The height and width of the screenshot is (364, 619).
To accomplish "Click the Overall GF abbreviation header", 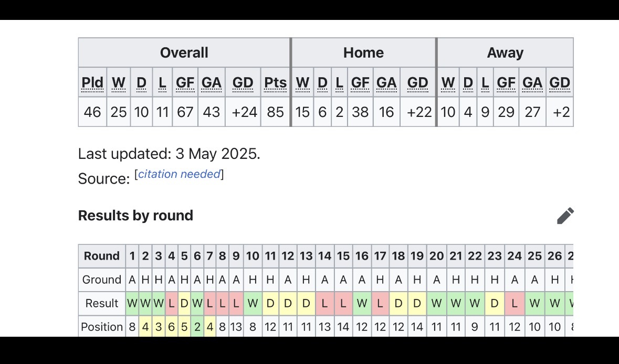I will [185, 82].
